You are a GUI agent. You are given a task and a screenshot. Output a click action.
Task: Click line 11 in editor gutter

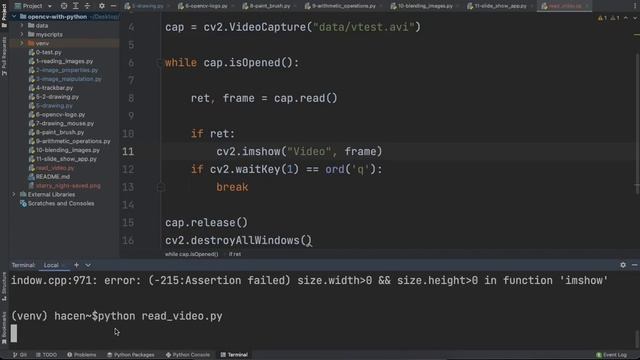[128, 151]
